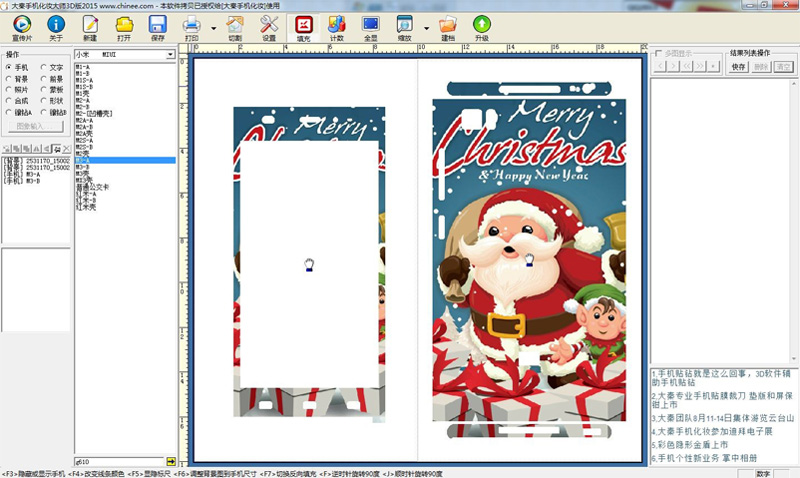
Task: Click the link-shaped layer toolbar icon
Action: 57,149
